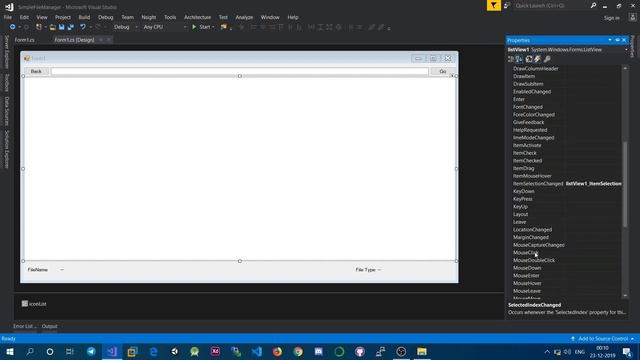Open the Action Center notification icon

627,351
